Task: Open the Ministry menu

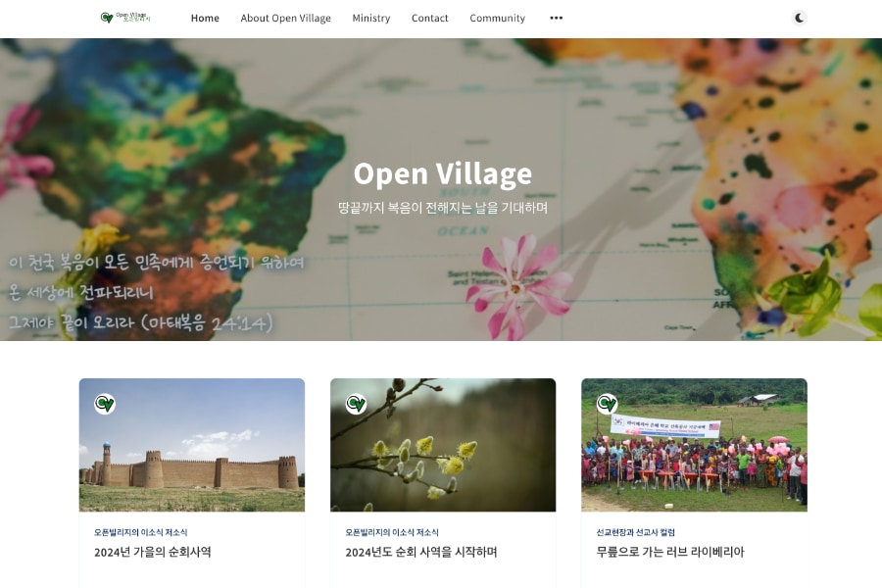Action: click(x=371, y=18)
